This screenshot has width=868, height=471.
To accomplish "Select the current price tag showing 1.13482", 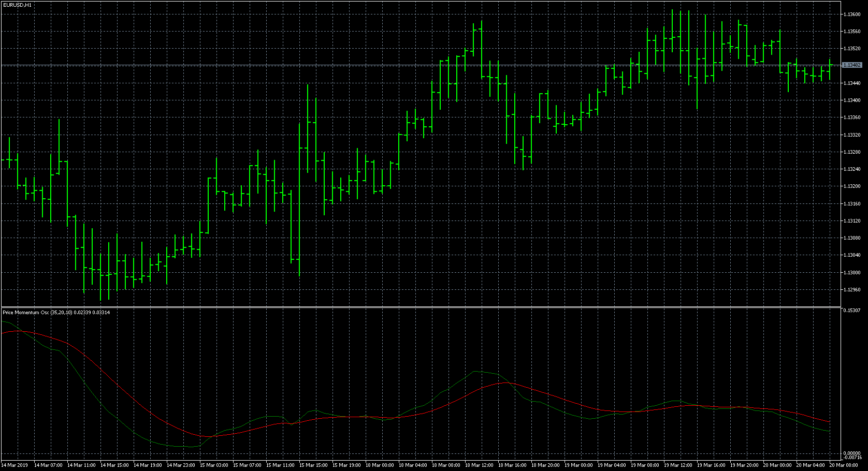I will tap(853, 65).
